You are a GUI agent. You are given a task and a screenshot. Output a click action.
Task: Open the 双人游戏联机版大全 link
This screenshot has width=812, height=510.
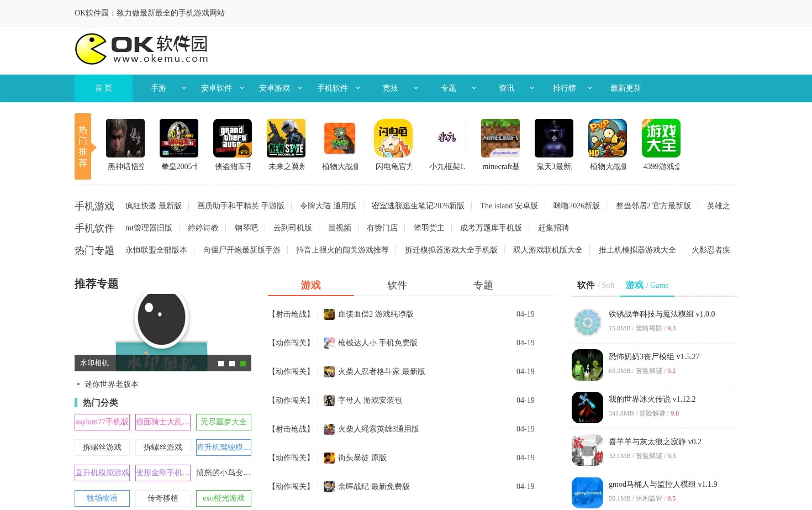(x=548, y=250)
